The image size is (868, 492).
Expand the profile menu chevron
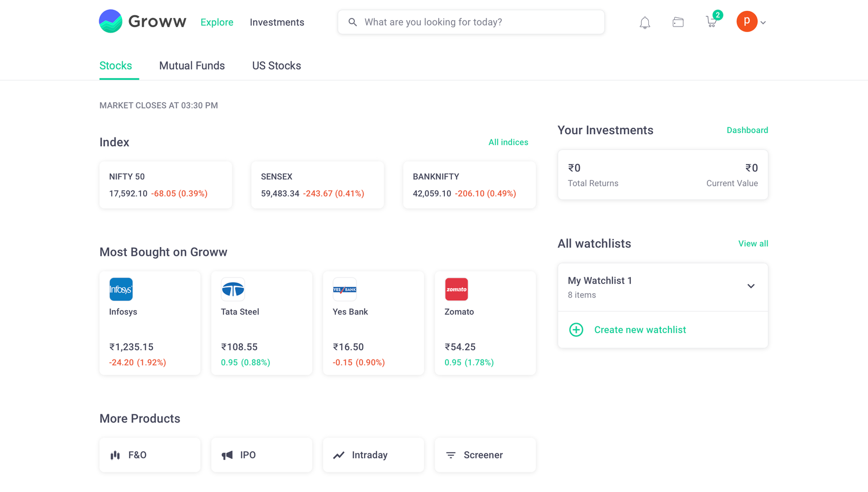(763, 23)
